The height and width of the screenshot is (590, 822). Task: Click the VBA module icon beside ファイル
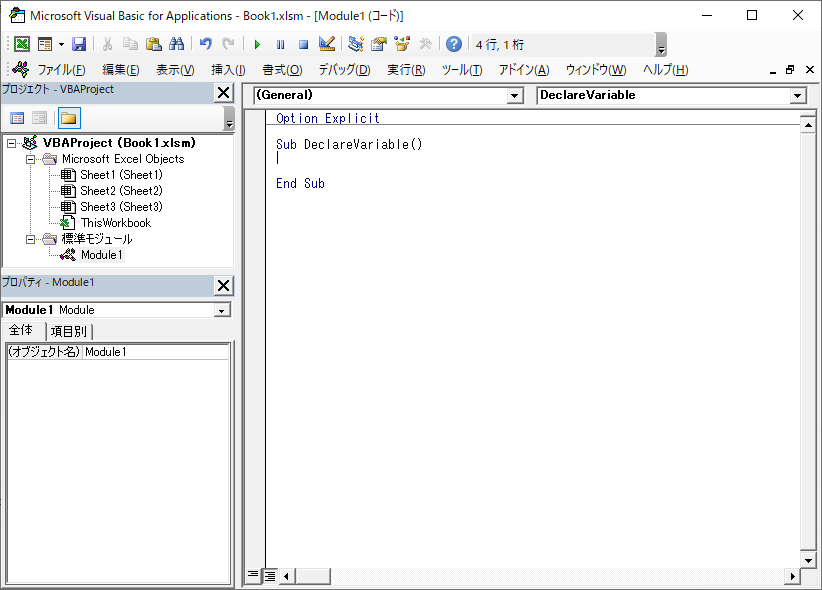(21, 69)
